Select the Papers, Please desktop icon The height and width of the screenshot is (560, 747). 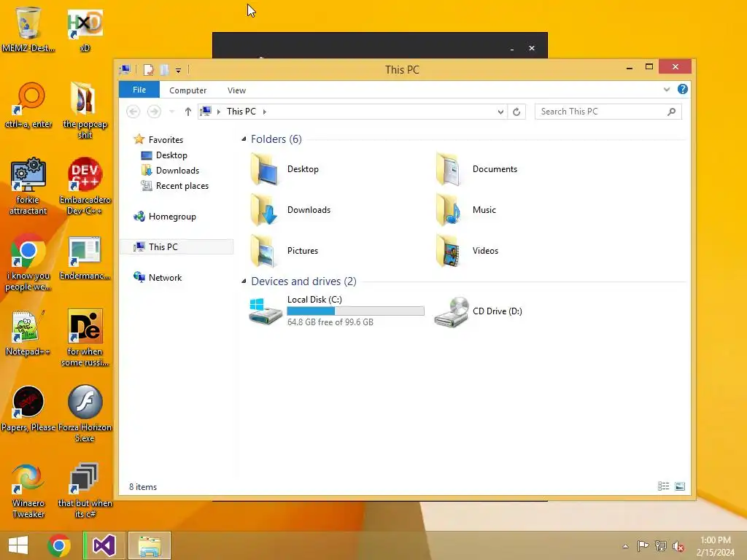point(28,408)
